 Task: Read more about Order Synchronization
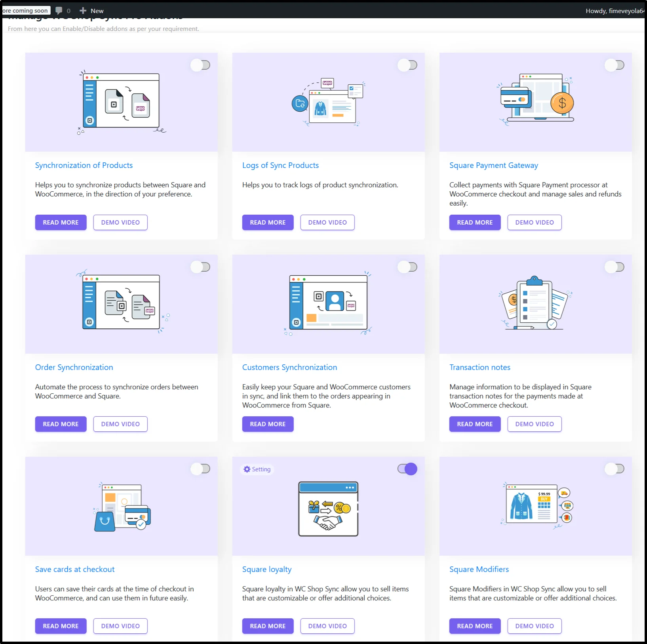click(61, 424)
